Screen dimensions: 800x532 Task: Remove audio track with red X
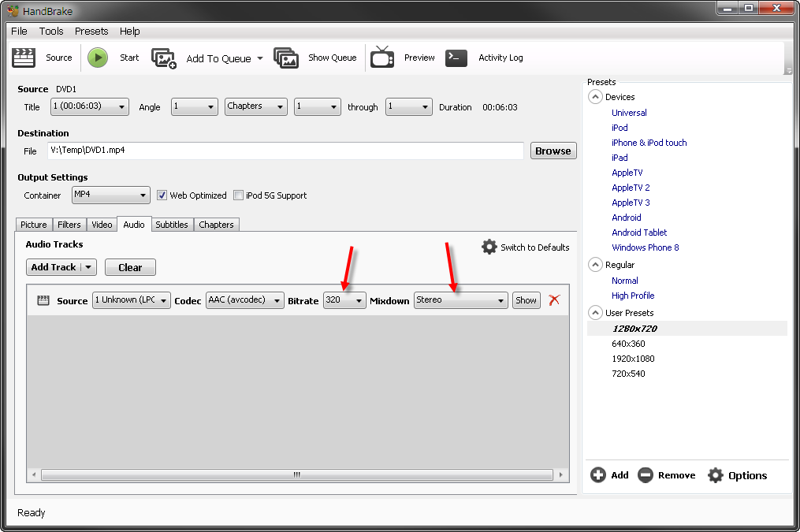[554, 299]
